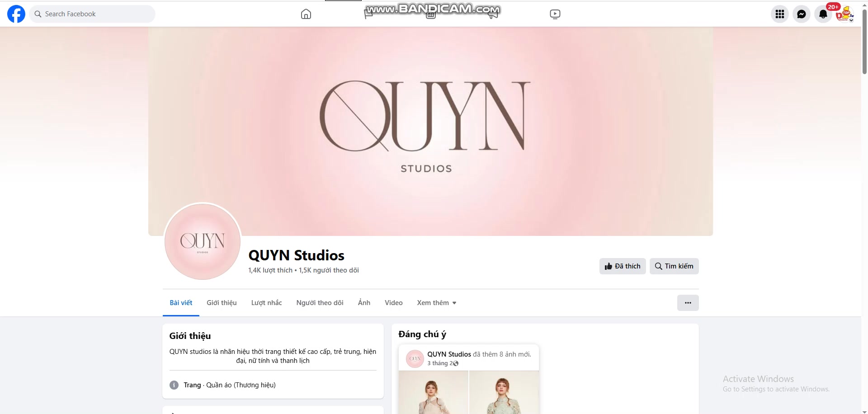This screenshot has width=868, height=414.
Task: Toggle the Đã thích like button
Action: pyautogui.click(x=623, y=266)
